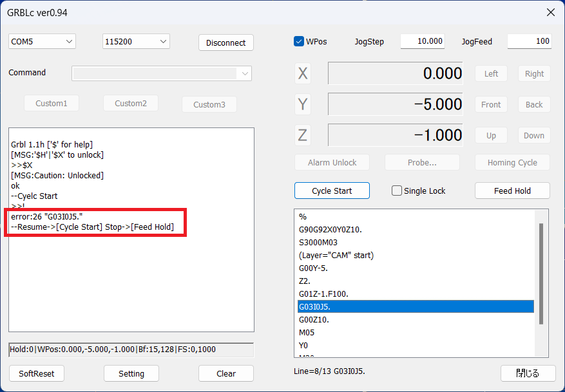Click the G-code list vertical scrollbar
The width and height of the screenshot is (565, 392).
(541, 274)
